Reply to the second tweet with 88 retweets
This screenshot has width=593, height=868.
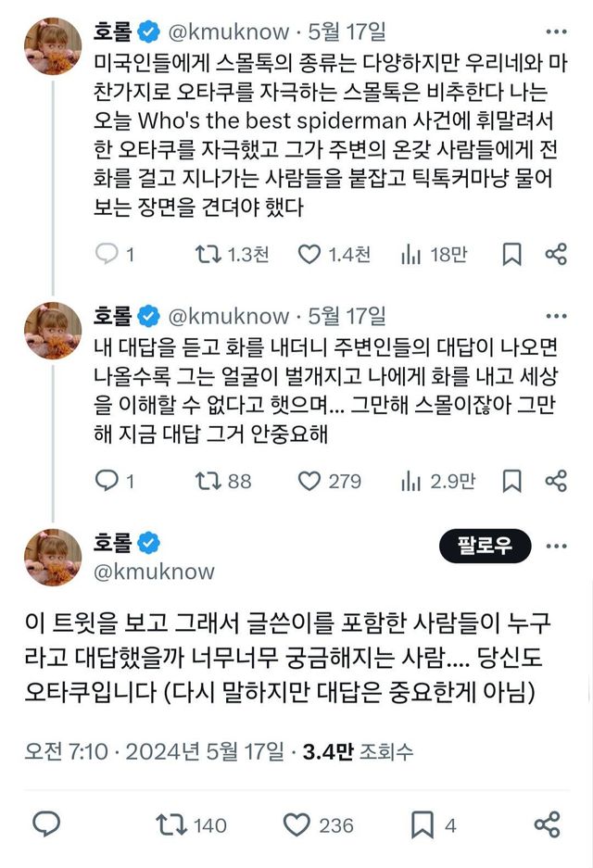107,481
